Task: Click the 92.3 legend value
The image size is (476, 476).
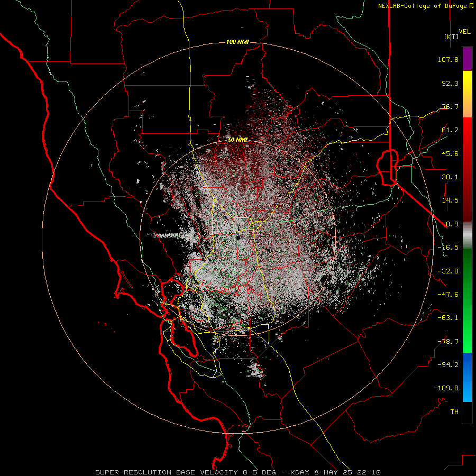Action: click(450, 83)
